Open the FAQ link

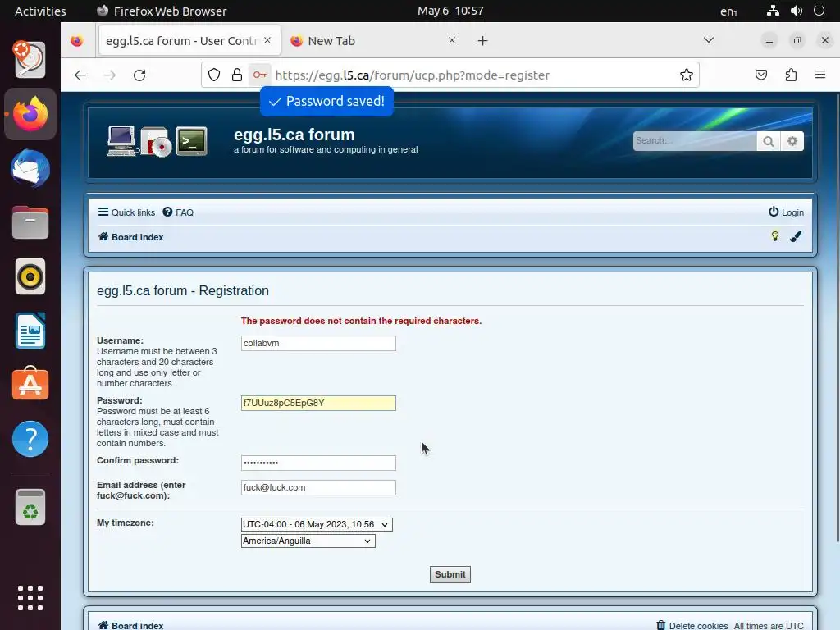178,212
